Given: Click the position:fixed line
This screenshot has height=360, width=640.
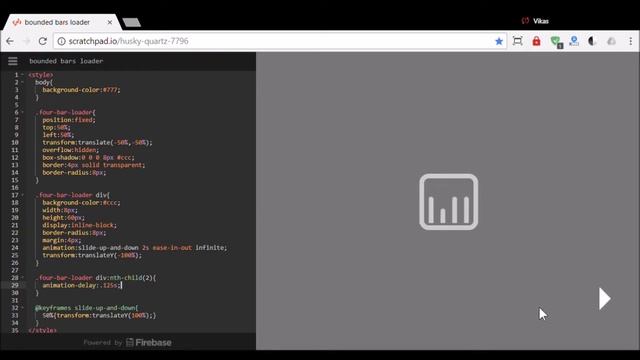Looking at the screenshot, I should (69, 120).
